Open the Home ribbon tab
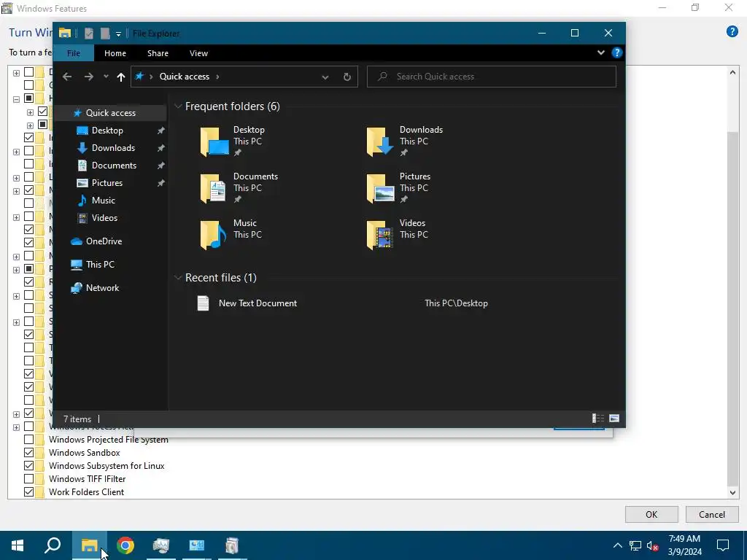The image size is (747, 560). (115, 53)
